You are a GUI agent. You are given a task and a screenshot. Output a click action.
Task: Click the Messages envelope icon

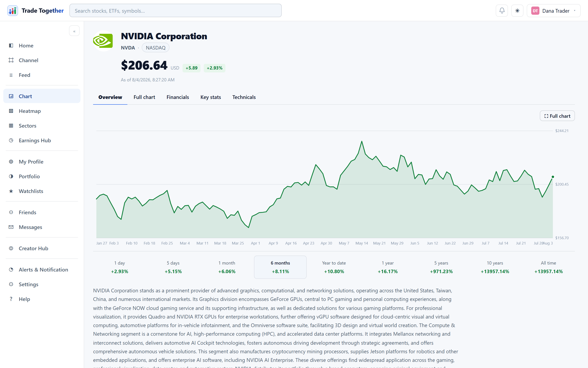[x=11, y=227]
